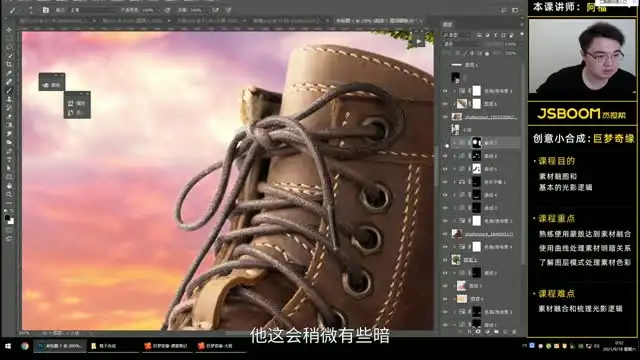The height and width of the screenshot is (360, 640).
Task: Open the brush preset picker dropdown
Action: [x=31, y=10]
